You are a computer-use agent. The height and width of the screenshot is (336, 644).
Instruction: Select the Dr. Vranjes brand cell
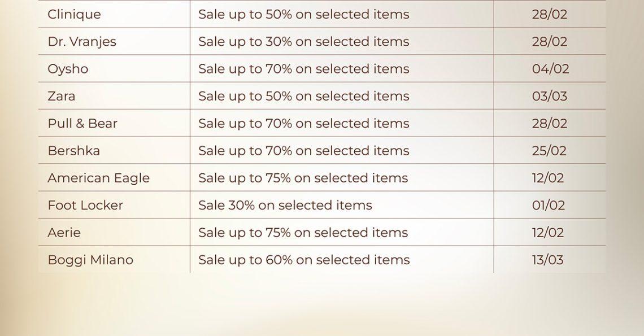82,42
